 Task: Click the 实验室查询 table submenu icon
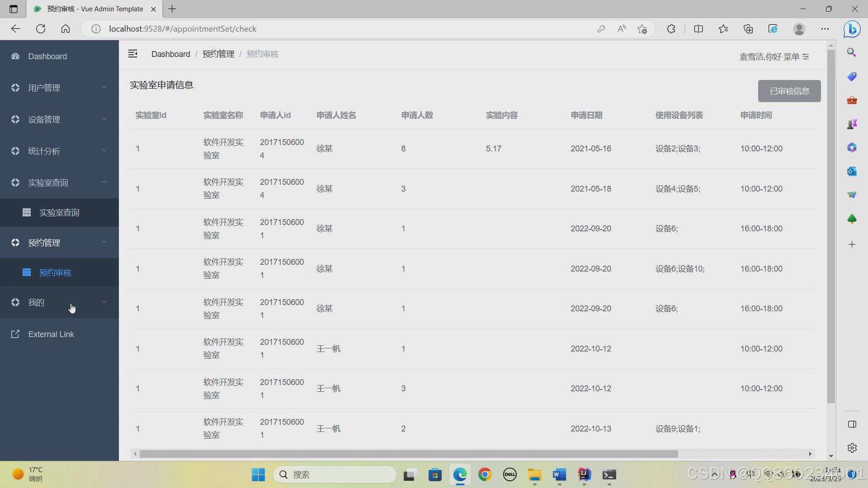tap(27, 212)
